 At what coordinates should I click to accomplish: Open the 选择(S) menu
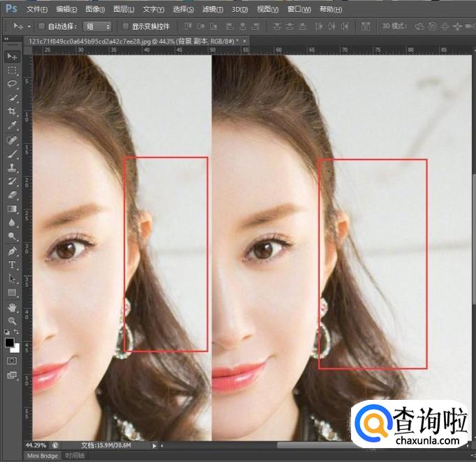(183, 9)
